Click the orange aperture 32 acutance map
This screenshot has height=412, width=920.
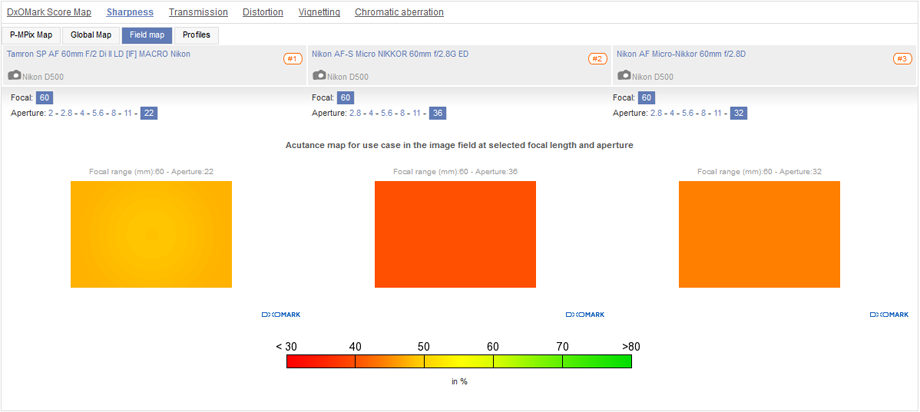point(759,234)
